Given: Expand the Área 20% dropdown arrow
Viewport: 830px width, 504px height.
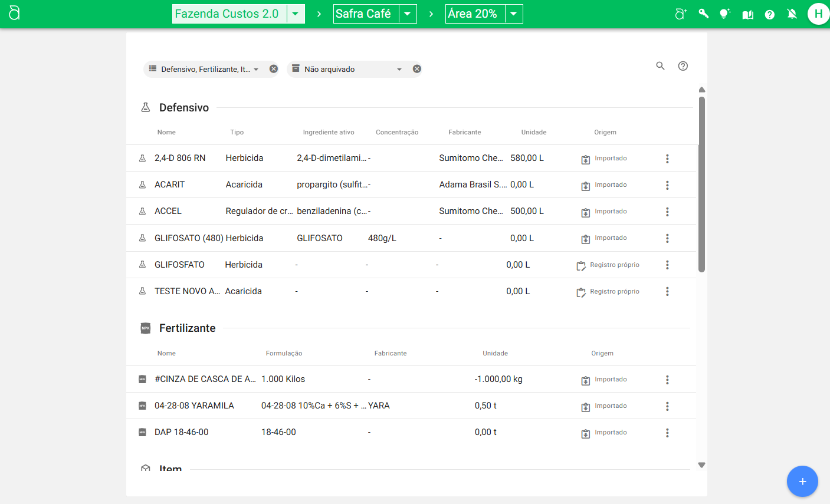Looking at the screenshot, I should pos(514,14).
